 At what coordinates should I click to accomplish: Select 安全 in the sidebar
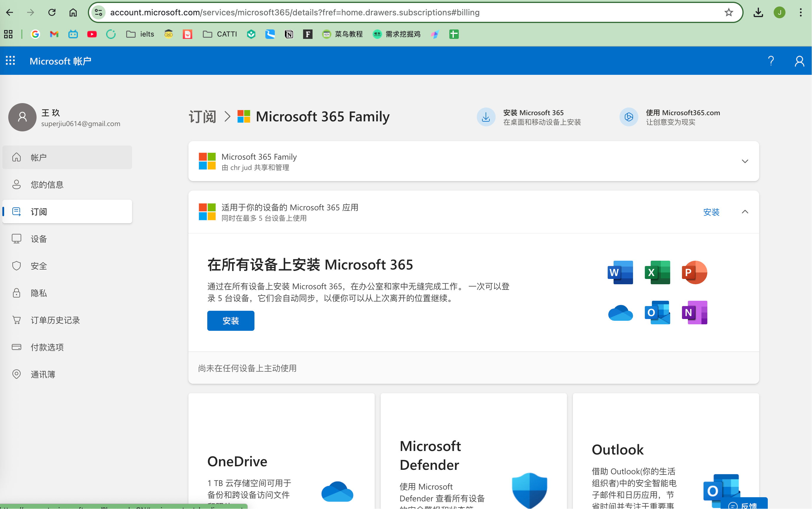pyautogui.click(x=67, y=266)
